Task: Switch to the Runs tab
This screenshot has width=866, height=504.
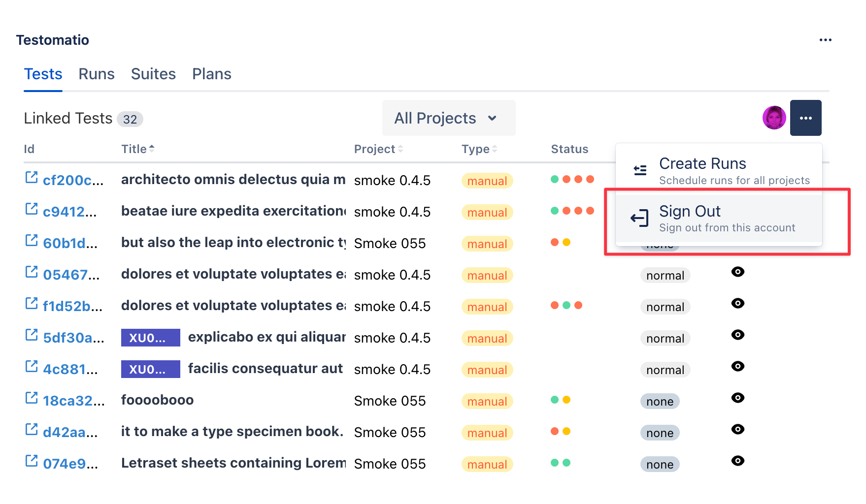Action: [x=97, y=74]
